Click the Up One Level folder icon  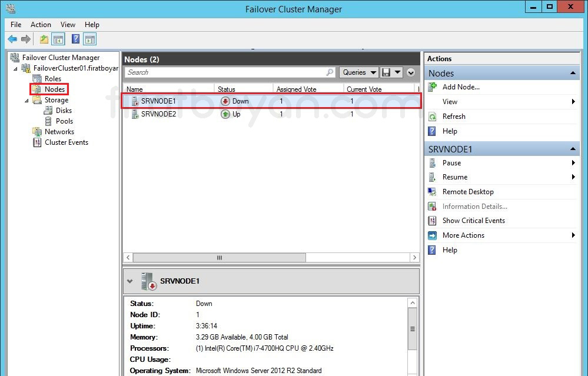point(44,39)
